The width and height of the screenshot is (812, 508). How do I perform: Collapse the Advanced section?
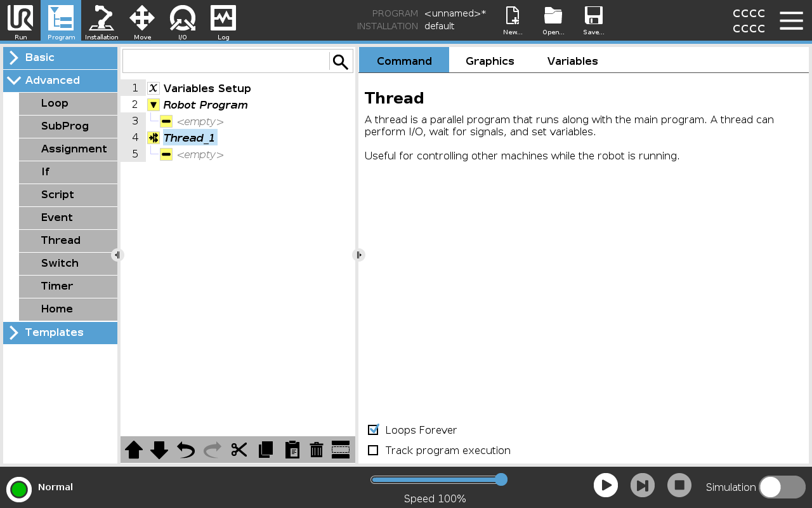(x=58, y=81)
